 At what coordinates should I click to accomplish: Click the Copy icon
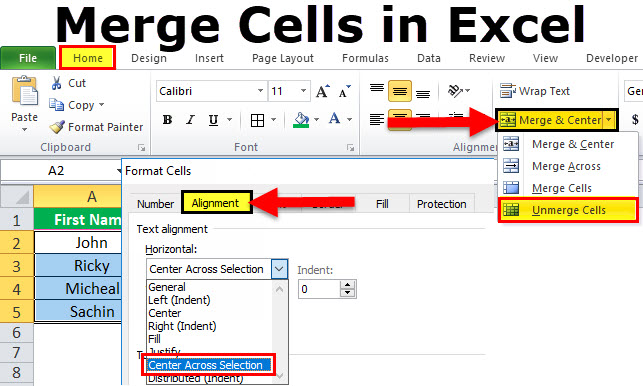point(57,105)
